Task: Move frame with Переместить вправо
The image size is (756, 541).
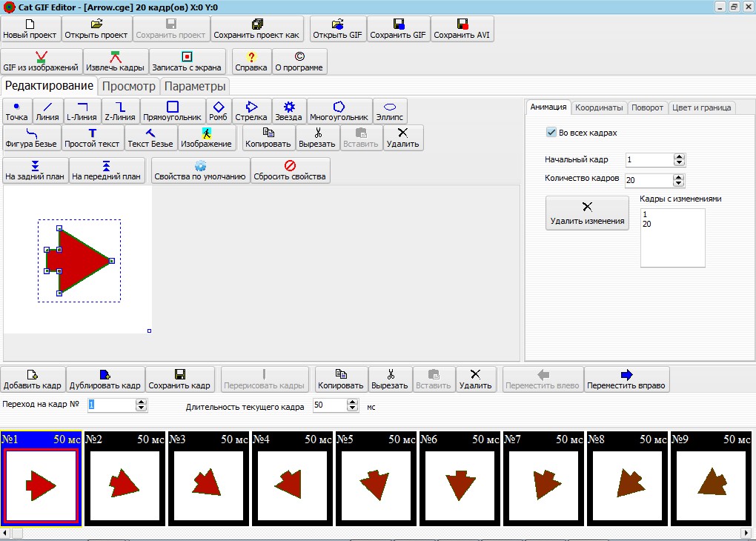Action: coord(626,379)
